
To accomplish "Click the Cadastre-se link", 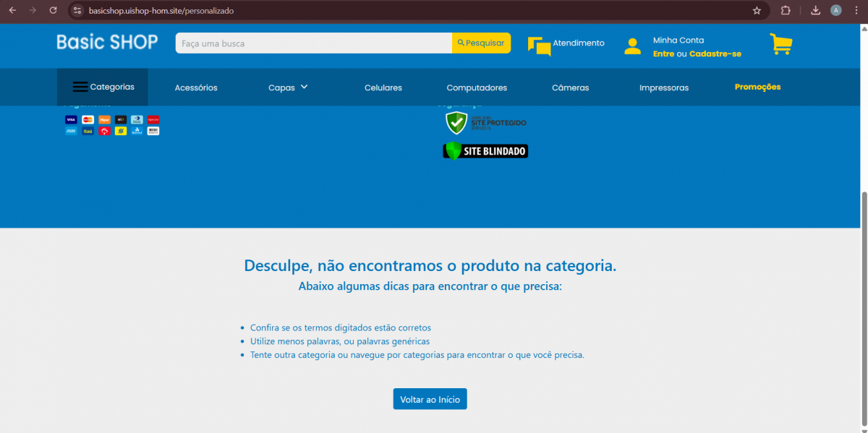I will [x=715, y=54].
